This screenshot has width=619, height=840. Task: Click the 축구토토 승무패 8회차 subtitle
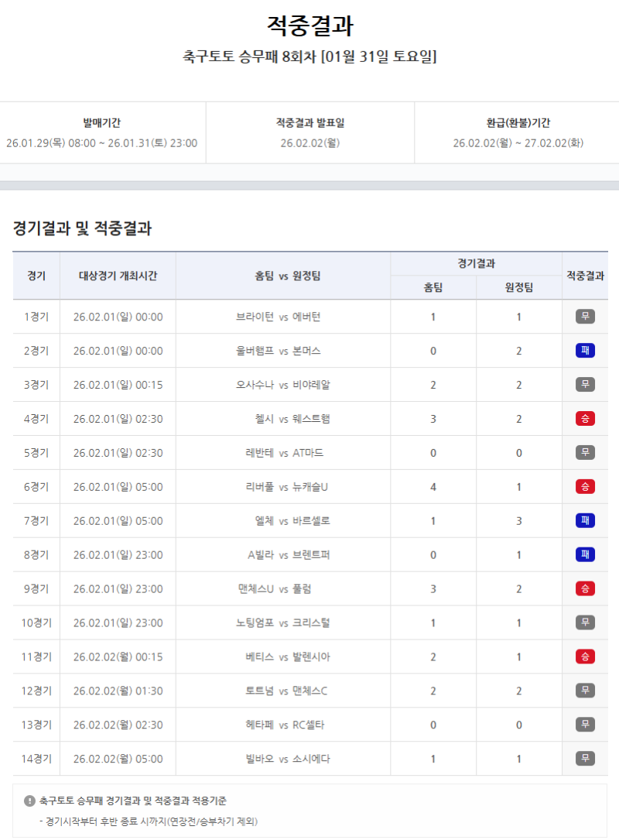pyautogui.click(x=309, y=57)
